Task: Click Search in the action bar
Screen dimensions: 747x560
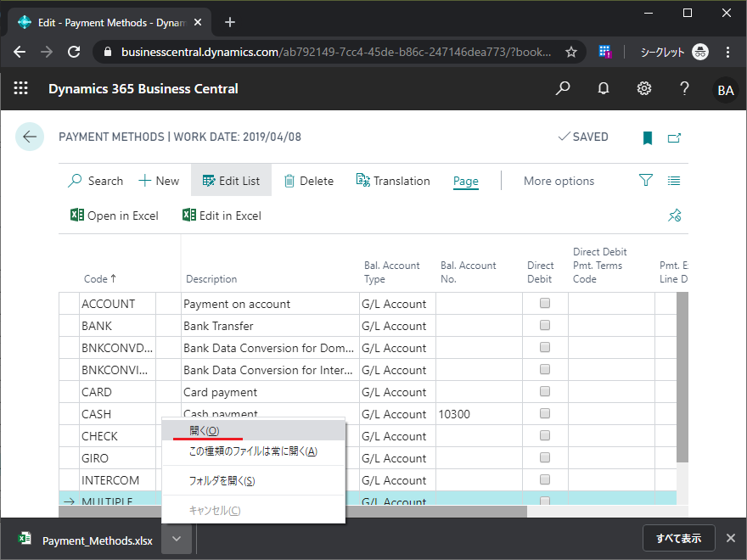Action: coord(96,181)
